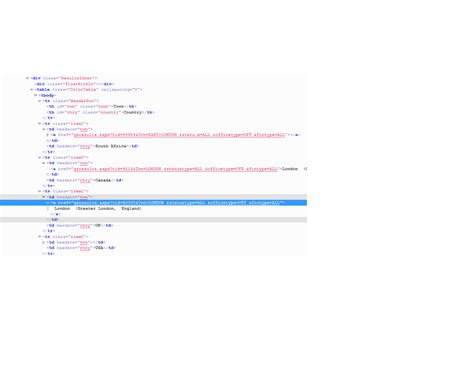Screen dimensions: 474x376
Task: Click the 'London' text after the Canada href
Action: (290, 169)
